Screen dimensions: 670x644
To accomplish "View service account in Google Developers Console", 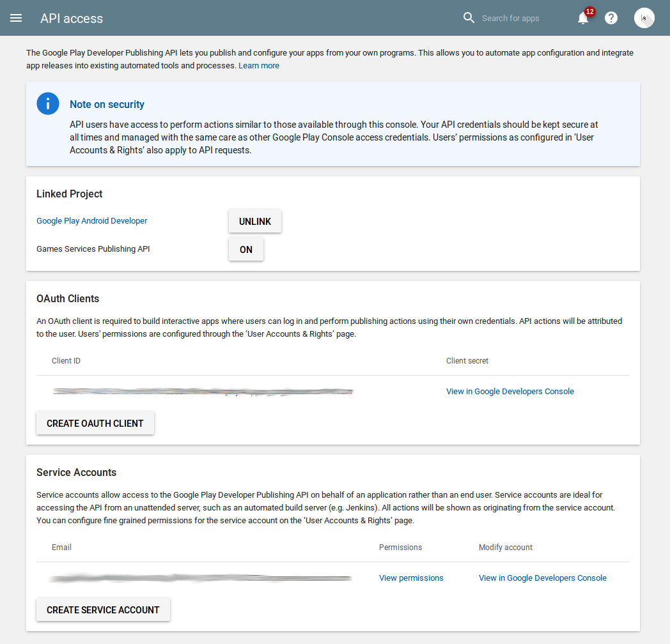I will (x=543, y=578).
